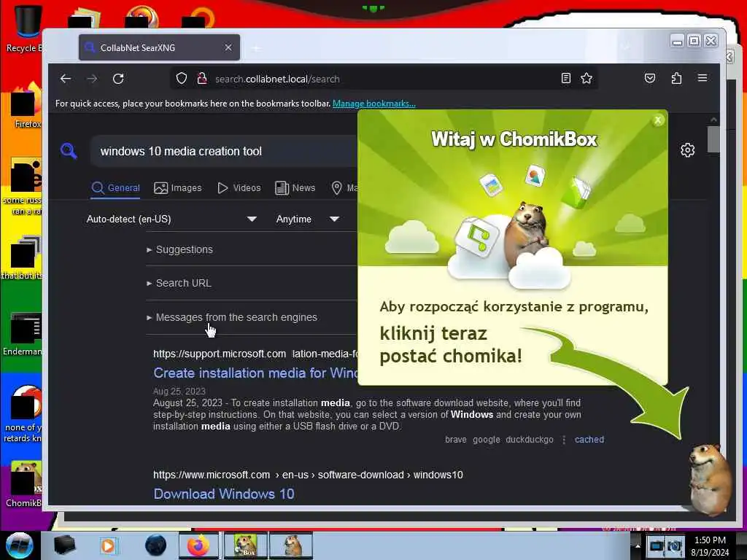Click the page vertical scrollbar thumb
Screen dimensions: 747x560
(713, 139)
